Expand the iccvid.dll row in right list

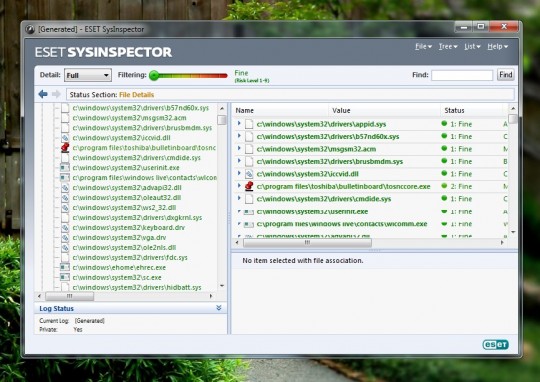pyautogui.click(x=239, y=173)
